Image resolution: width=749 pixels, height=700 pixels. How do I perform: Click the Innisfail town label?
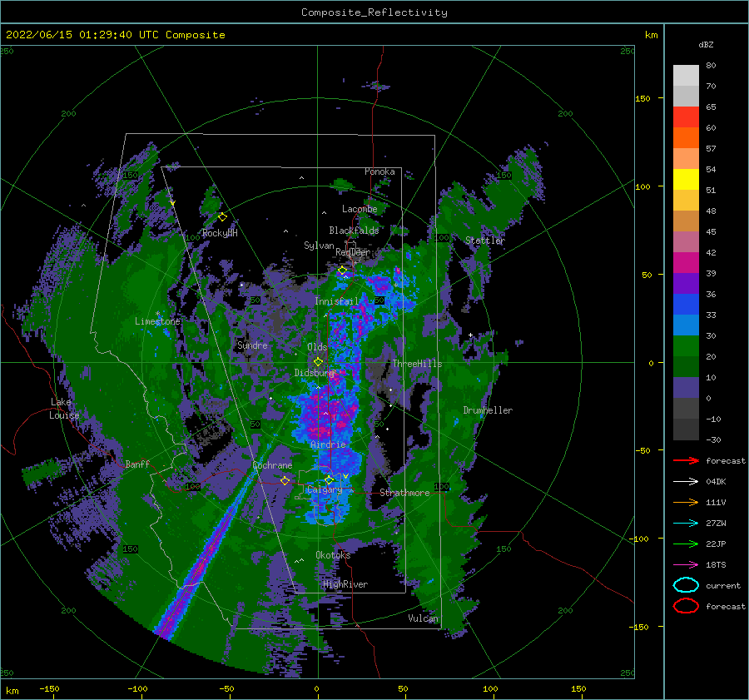coord(336,301)
